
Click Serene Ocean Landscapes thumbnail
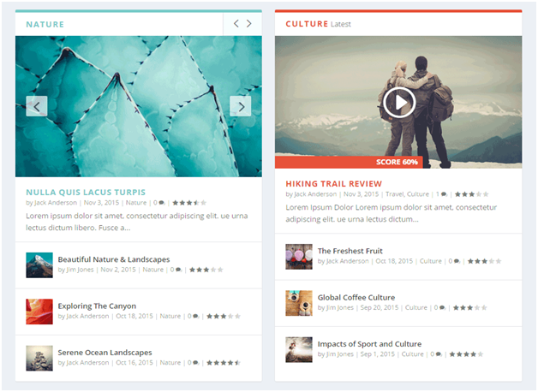(x=39, y=357)
